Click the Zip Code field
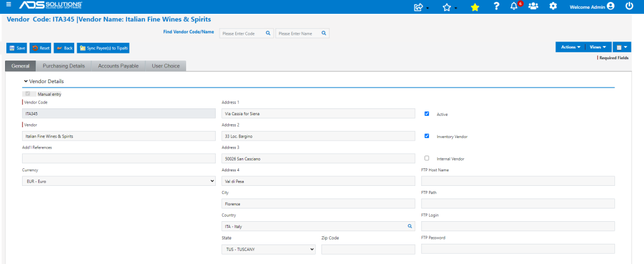Screen dimensions: 644x264 tap(369, 250)
